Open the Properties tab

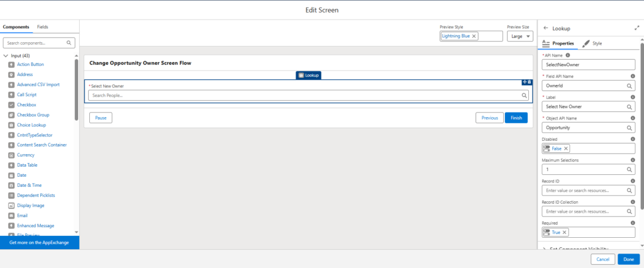[x=558, y=43]
